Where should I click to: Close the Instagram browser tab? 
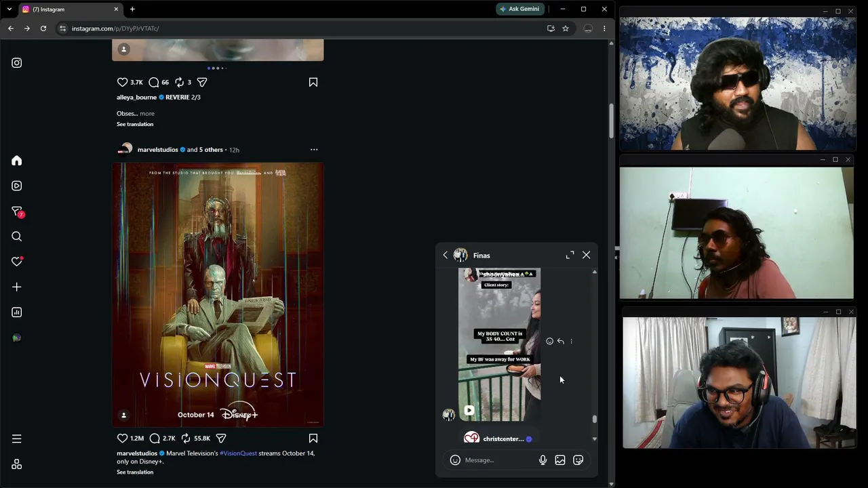(116, 9)
